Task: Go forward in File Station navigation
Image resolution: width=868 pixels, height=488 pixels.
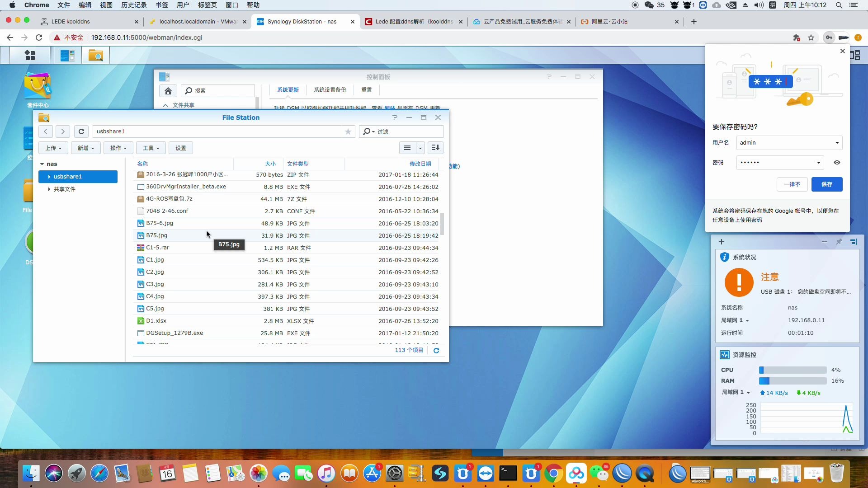Action: coord(63,131)
